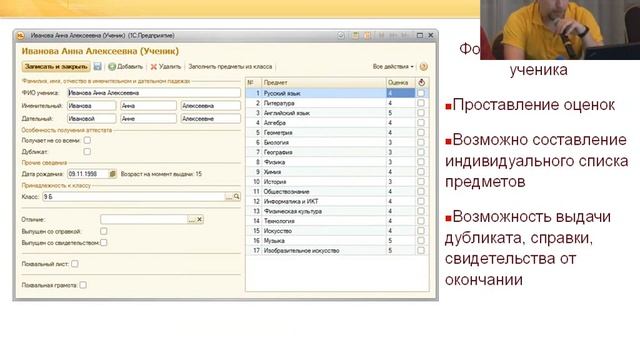Open selection ellipsis button for Отличие
The width and height of the screenshot is (640, 360).
[191, 220]
